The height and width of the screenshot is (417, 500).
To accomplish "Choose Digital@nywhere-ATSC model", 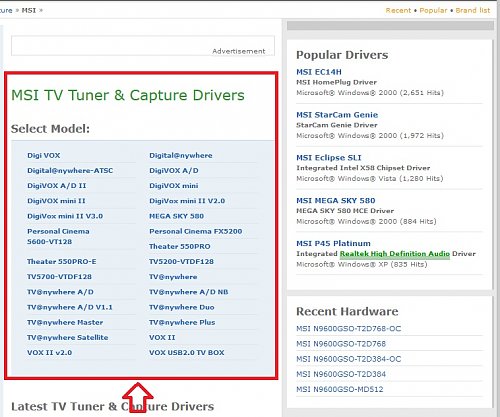I will click(x=70, y=170).
